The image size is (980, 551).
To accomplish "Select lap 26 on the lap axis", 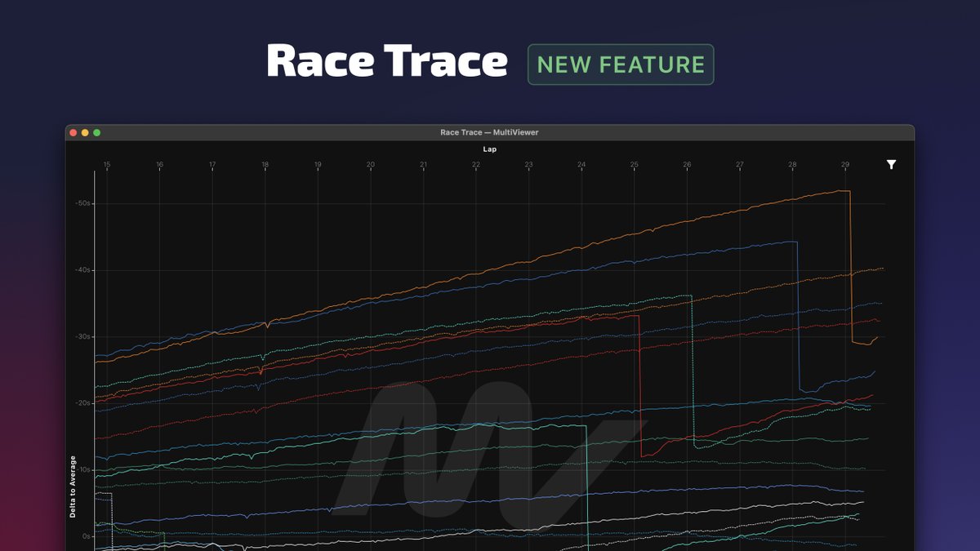I will [x=687, y=165].
